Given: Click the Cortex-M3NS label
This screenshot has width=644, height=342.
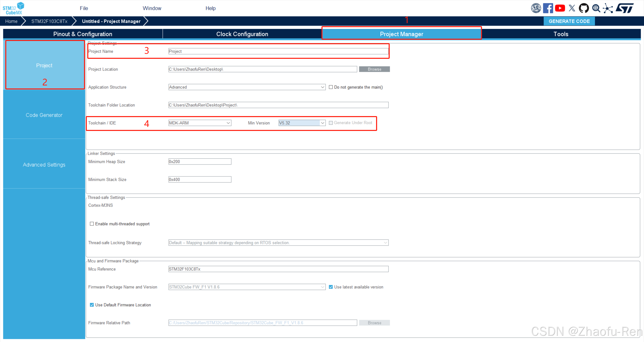Looking at the screenshot, I should (x=100, y=205).
